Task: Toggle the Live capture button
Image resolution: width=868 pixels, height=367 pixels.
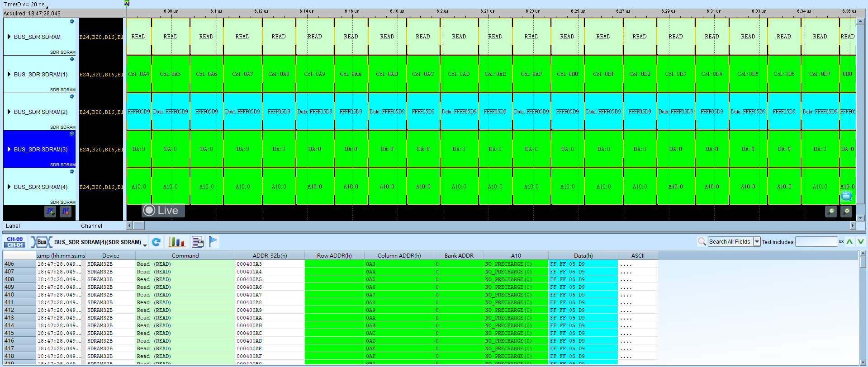Action: [x=163, y=211]
